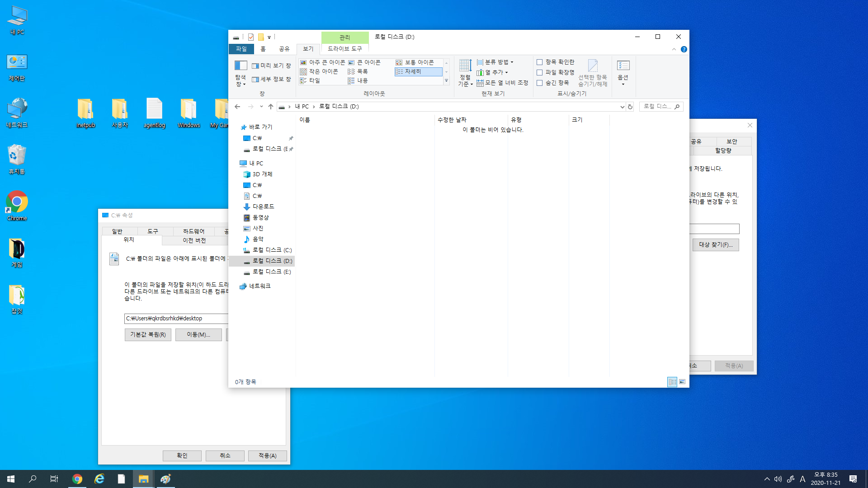Enable the 항목 확인란 checkbox
868x488 pixels.
point(539,62)
